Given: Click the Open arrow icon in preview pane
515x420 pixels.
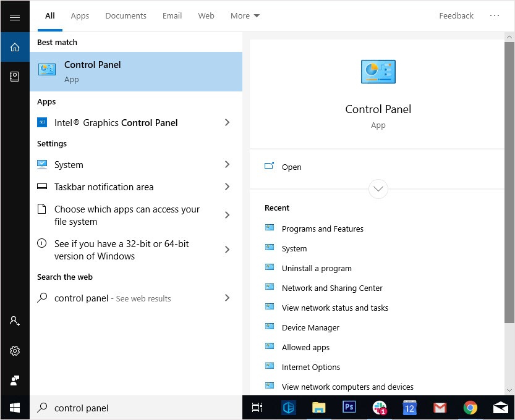Looking at the screenshot, I should pos(269,166).
